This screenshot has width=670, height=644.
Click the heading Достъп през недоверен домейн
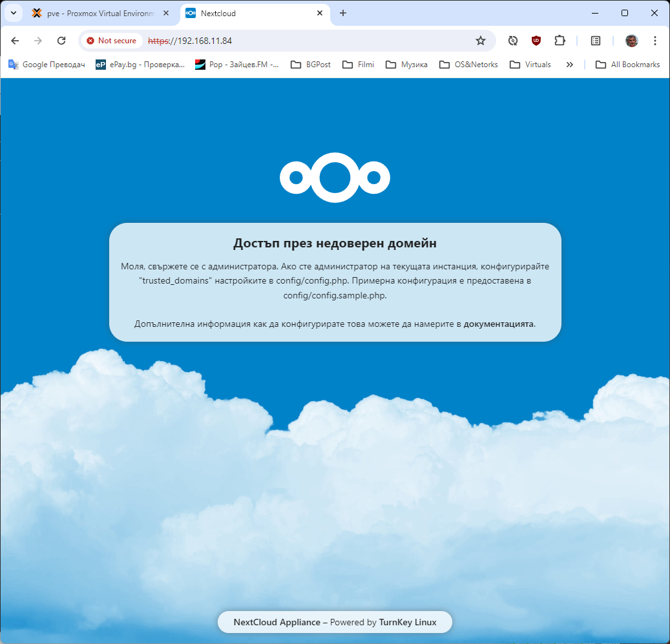[335, 243]
